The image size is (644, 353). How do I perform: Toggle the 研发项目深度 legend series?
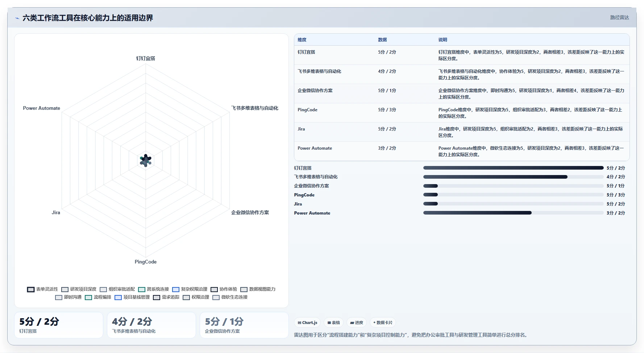79,289
